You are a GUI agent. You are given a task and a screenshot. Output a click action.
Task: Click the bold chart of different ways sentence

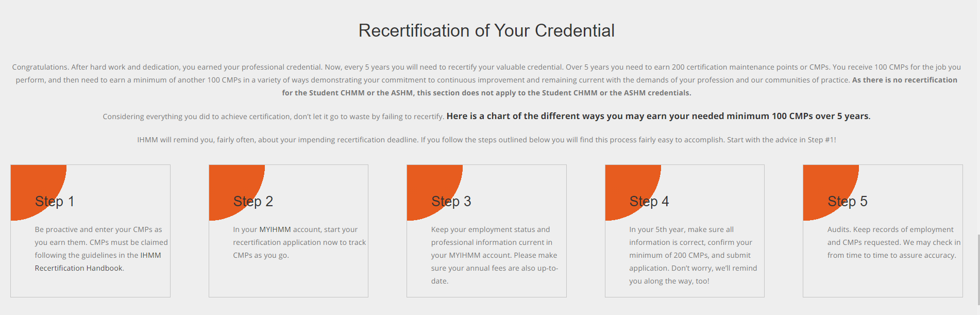[658, 116]
